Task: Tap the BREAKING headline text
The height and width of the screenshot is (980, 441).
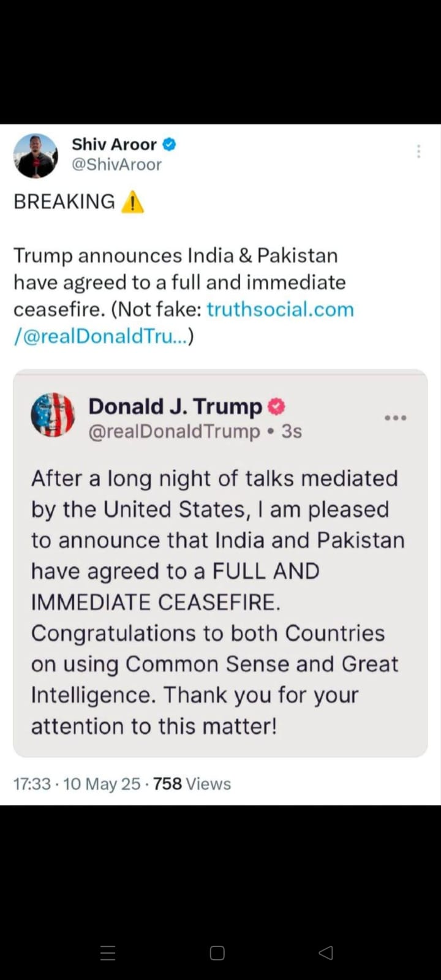Action: 64,202
